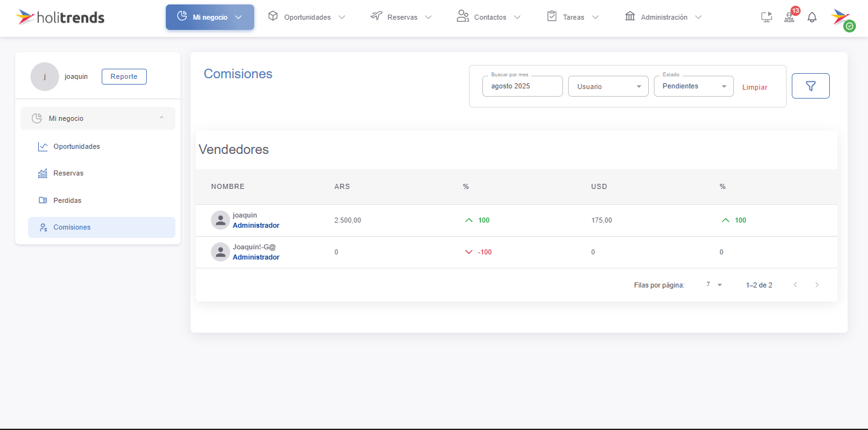
Task: Click the joaquin name in sidebar profile
Action: (x=76, y=76)
